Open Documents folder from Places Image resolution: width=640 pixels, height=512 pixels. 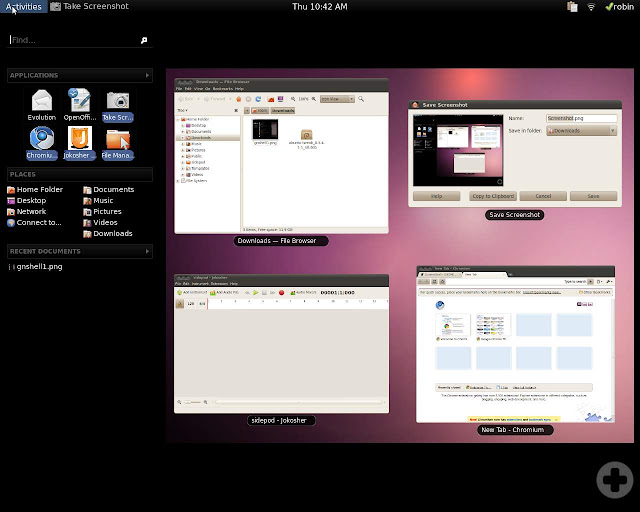coord(109,189)
